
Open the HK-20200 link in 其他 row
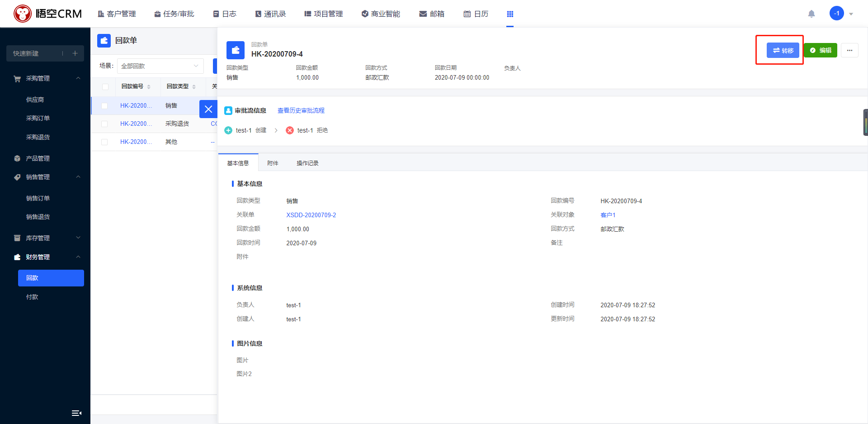(x=136, y=142)
